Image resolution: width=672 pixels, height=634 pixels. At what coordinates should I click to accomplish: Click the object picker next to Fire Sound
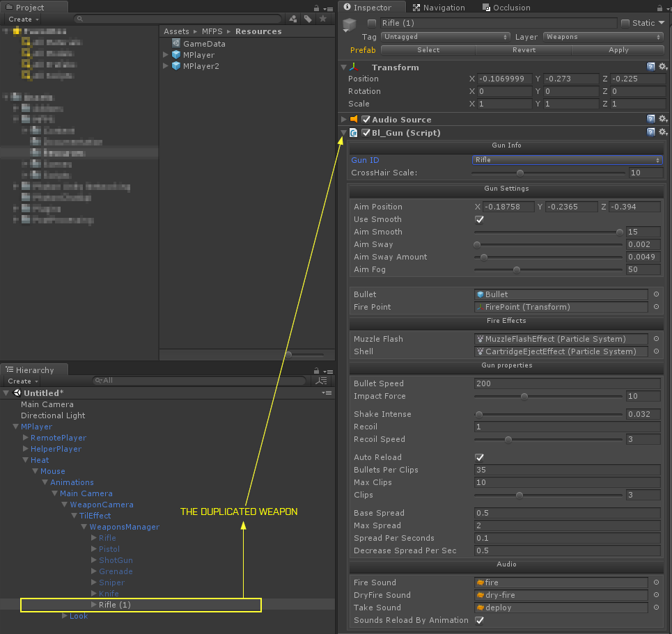[x=656, y=583]
